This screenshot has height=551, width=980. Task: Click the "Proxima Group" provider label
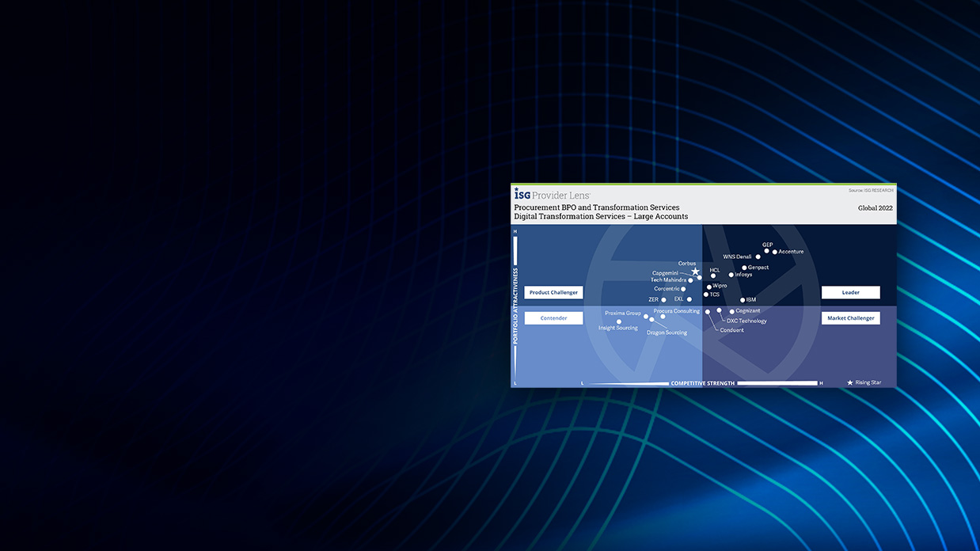[x=623, y=313]
